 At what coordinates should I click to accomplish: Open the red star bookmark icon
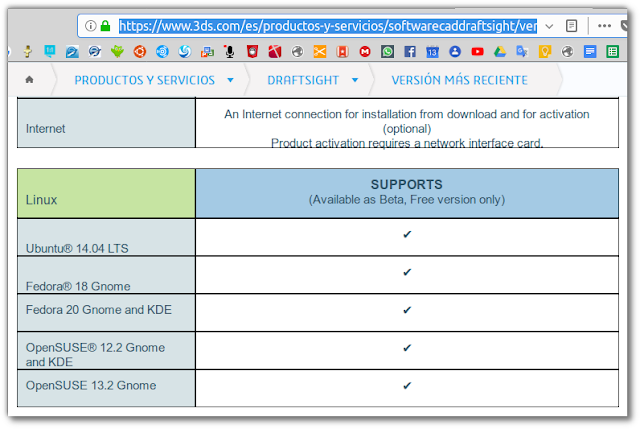point(342,52)
